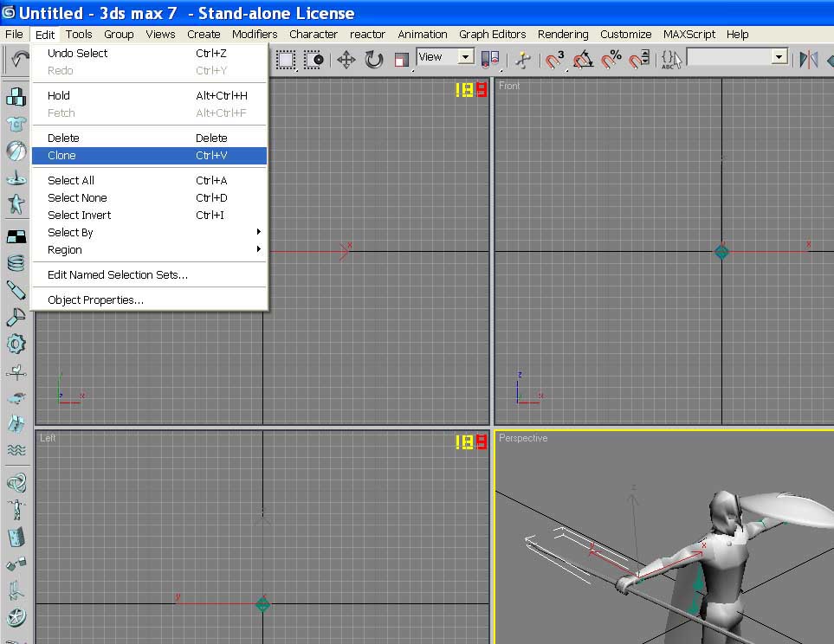Toggle the Percent Snap magnet
834x644 pixels.
(x=611, y=60)
